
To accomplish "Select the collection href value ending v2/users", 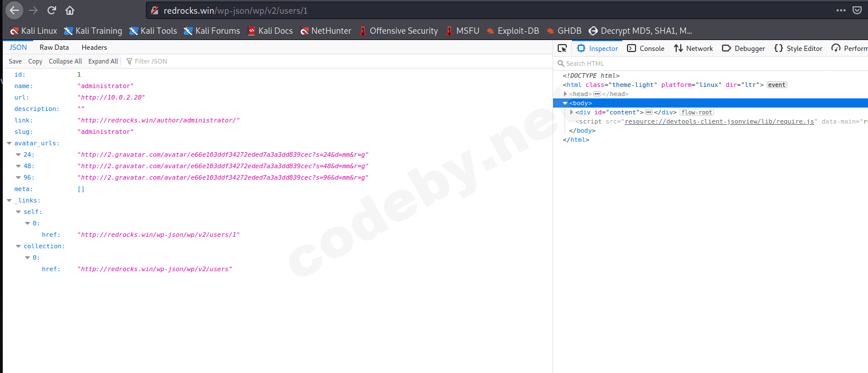I will pyautogui.click(x=155, y=269).
